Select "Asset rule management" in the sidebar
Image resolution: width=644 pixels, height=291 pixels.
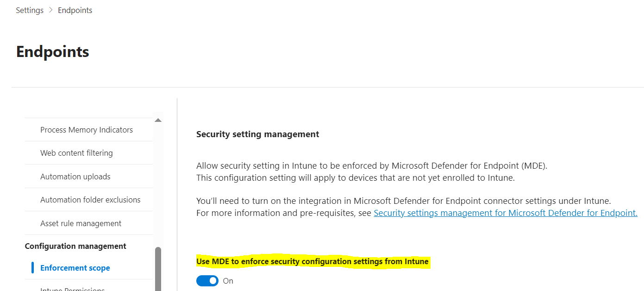81,223
